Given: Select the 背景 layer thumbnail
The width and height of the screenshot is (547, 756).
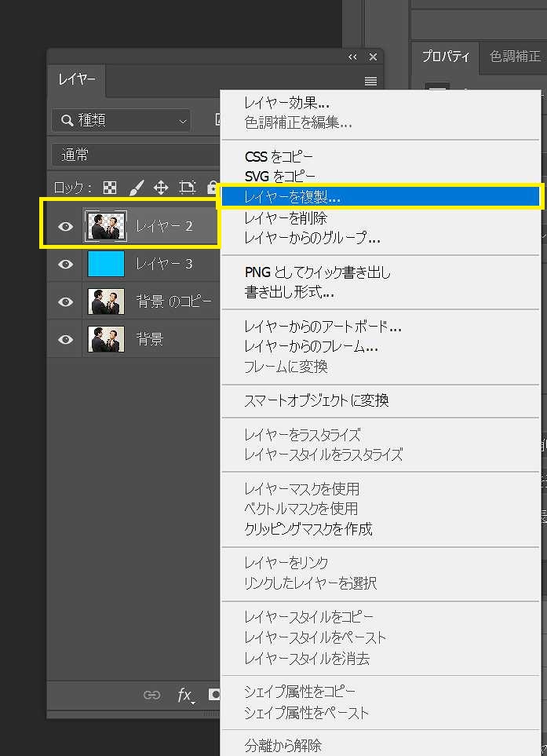Looking at the screenshot, I should tap(106, 340).
